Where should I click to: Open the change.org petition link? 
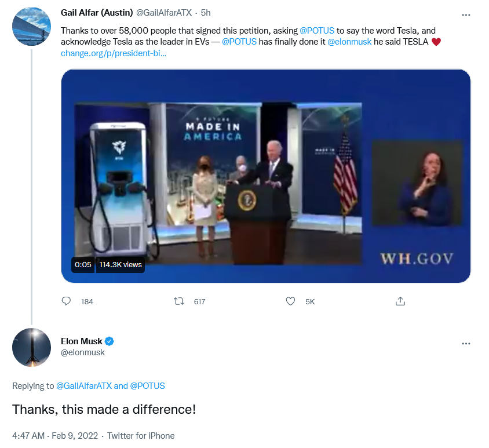(x=114, y=53)
